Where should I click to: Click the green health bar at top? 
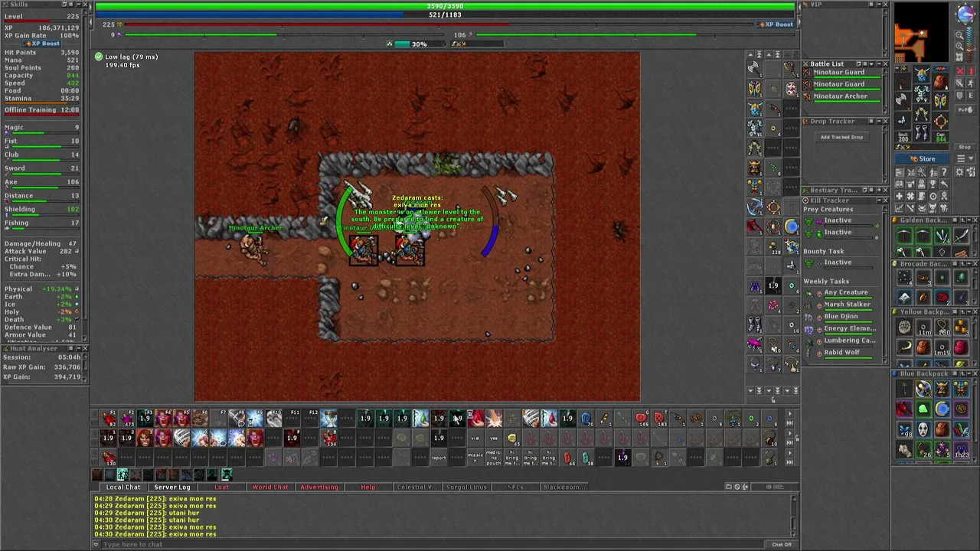click(x=445, y=6)
